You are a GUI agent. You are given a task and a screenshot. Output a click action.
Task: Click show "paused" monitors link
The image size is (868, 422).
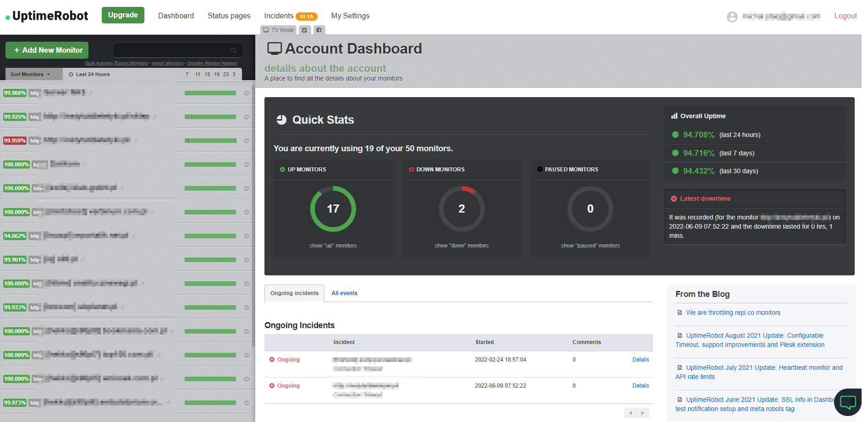click(590, 246)
